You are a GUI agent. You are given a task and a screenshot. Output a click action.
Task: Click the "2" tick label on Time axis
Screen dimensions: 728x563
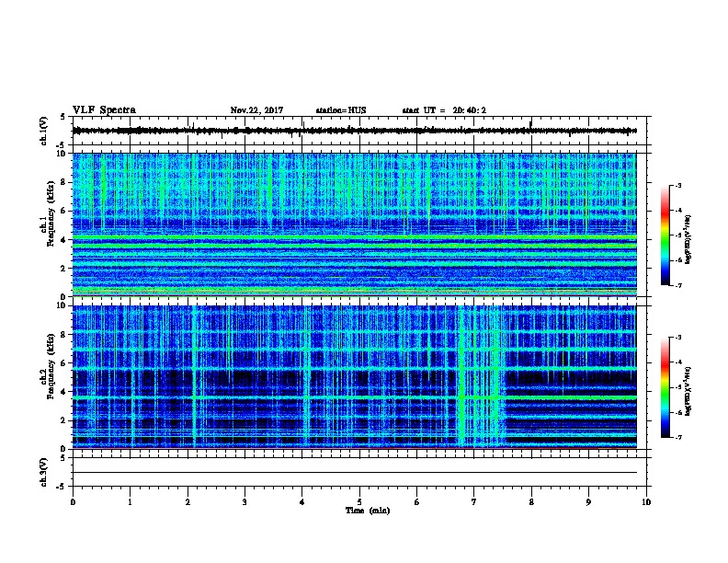click(x=188, y=501)
